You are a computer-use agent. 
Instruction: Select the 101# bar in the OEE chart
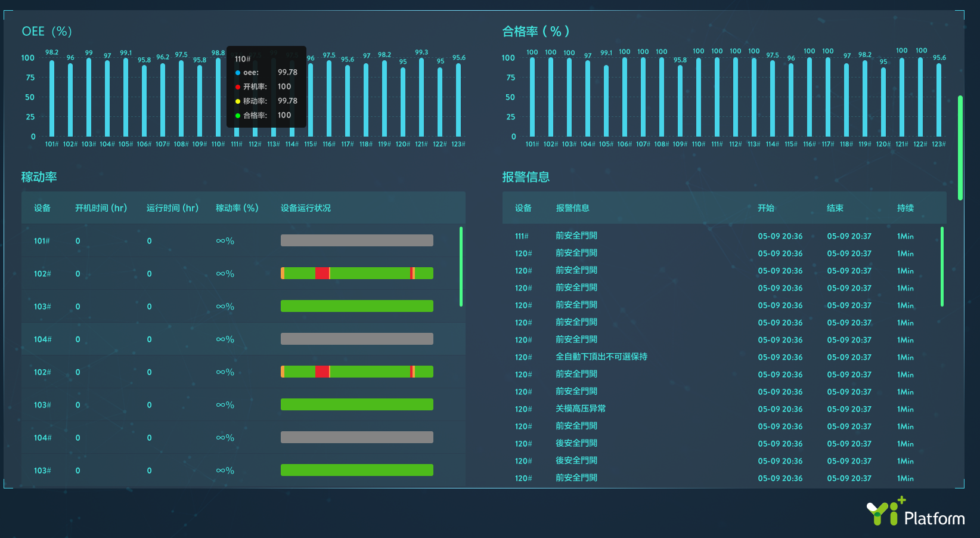click(x=52, y=98)
